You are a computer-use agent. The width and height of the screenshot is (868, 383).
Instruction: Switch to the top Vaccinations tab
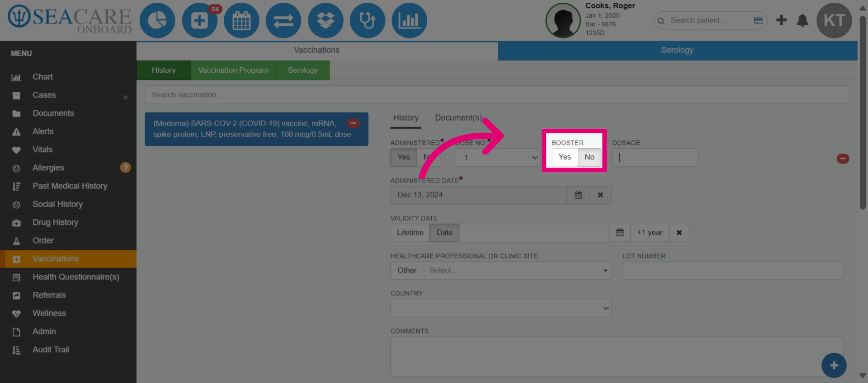point(317,51)
